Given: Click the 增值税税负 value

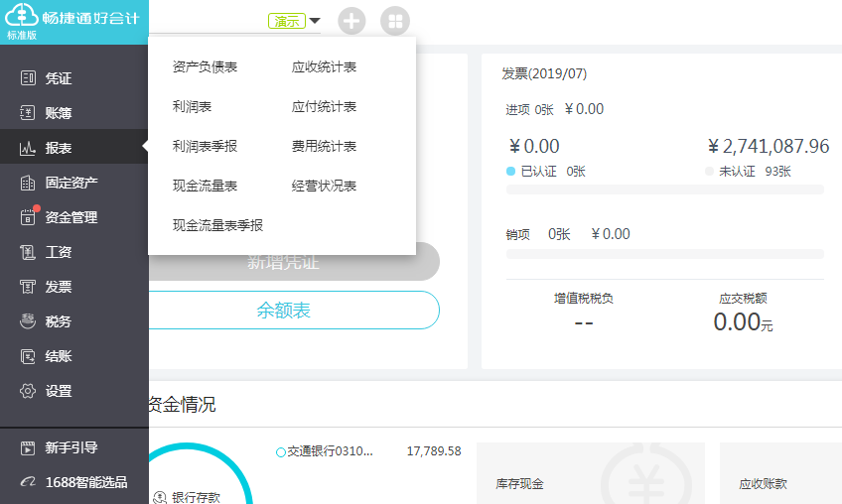Looking at the screenshot, I should [x=584, y=322].
